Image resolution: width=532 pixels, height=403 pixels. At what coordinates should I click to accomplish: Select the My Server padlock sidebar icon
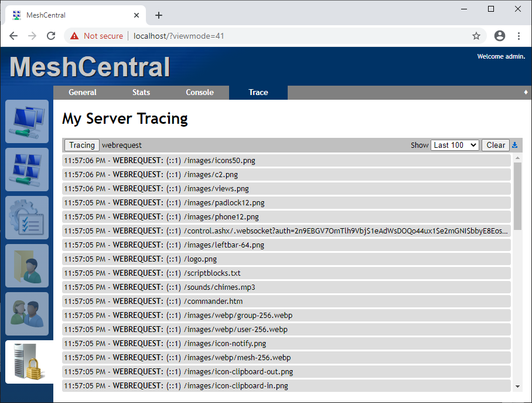point(26,362)
